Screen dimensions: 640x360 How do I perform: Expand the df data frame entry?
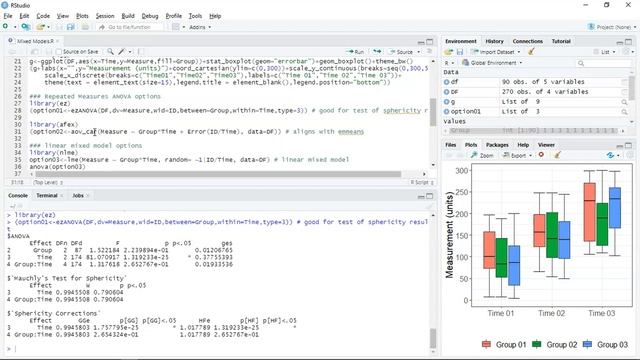447,82
